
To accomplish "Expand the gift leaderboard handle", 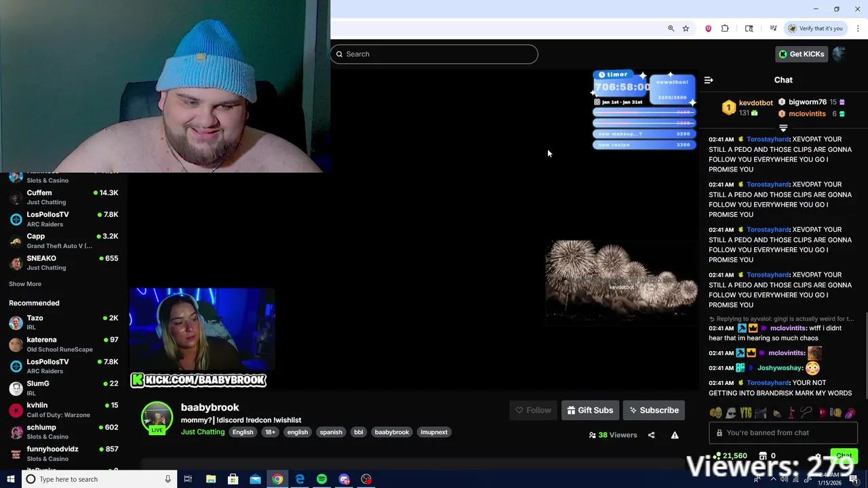I will coord(783,128).
